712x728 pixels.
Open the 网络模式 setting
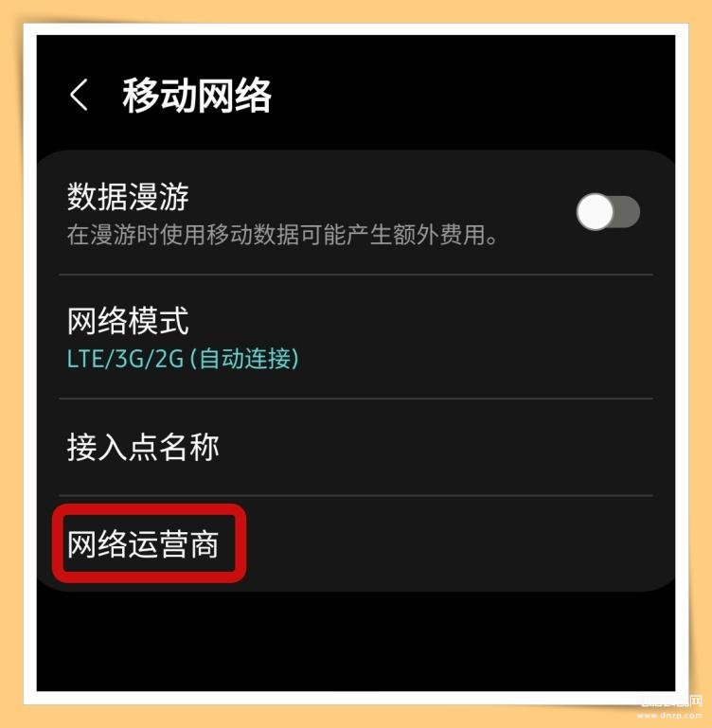(x=356, y=337)
